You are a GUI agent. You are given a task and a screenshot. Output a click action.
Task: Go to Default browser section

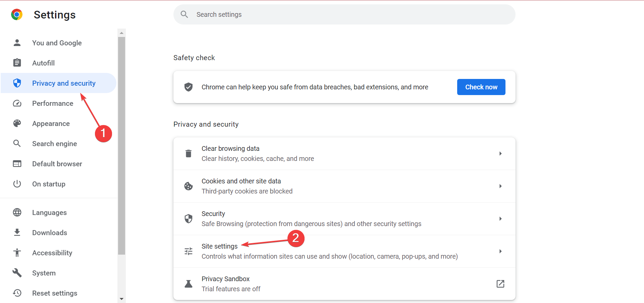point(57,164)
